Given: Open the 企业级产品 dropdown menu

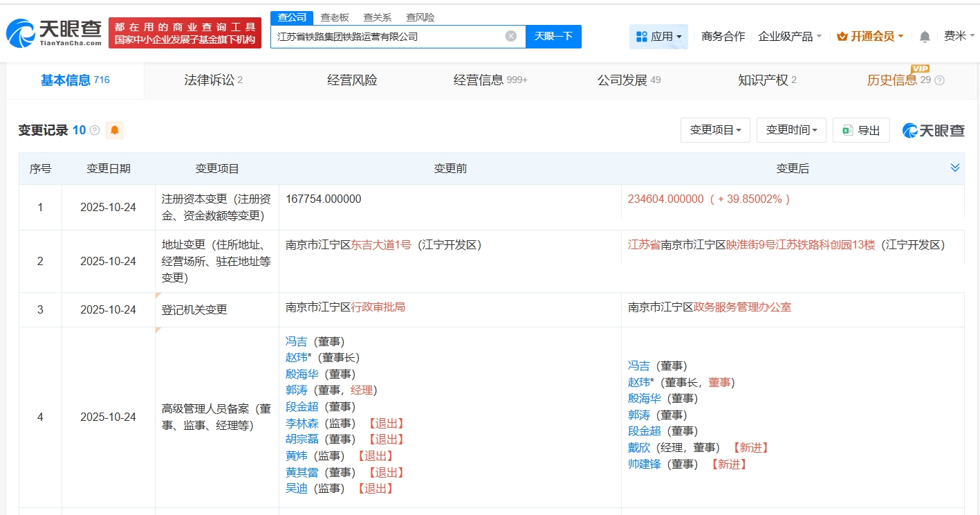Looking at the screenshot, I should pyautogui.click(x=790, y=37).
